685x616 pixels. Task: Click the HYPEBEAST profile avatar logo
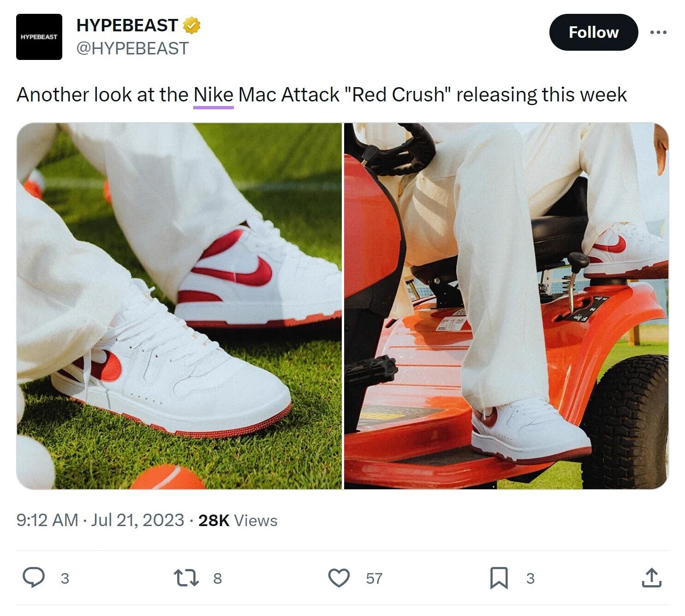click(x=39, y=37)
